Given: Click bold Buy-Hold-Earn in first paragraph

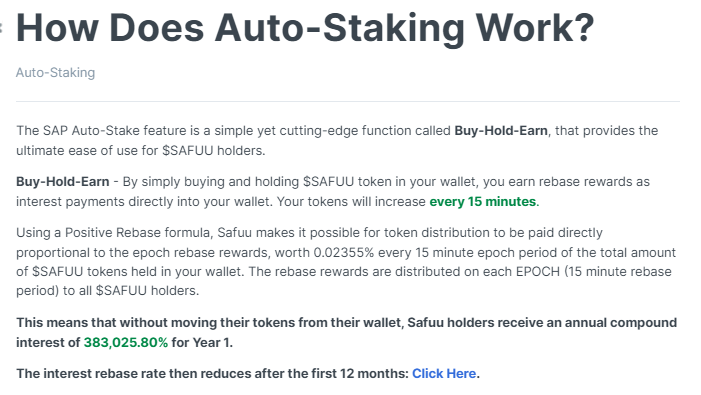Looking at the screenshot, I should coord(501,130).
